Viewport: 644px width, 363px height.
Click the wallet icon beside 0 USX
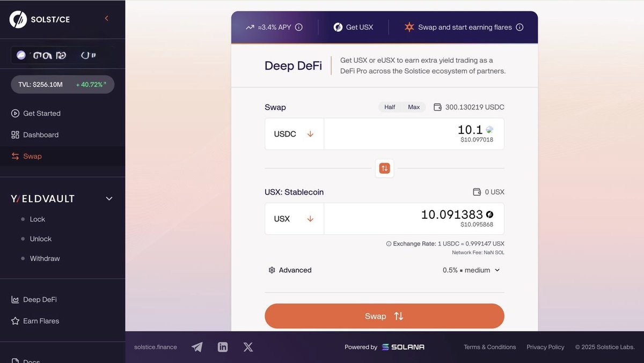pos(477,192)
